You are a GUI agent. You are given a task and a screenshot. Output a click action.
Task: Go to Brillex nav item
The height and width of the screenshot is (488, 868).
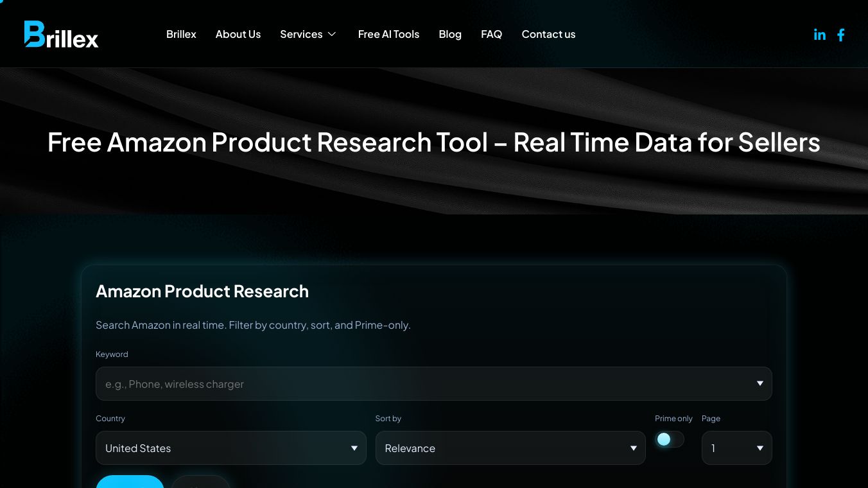181,34
